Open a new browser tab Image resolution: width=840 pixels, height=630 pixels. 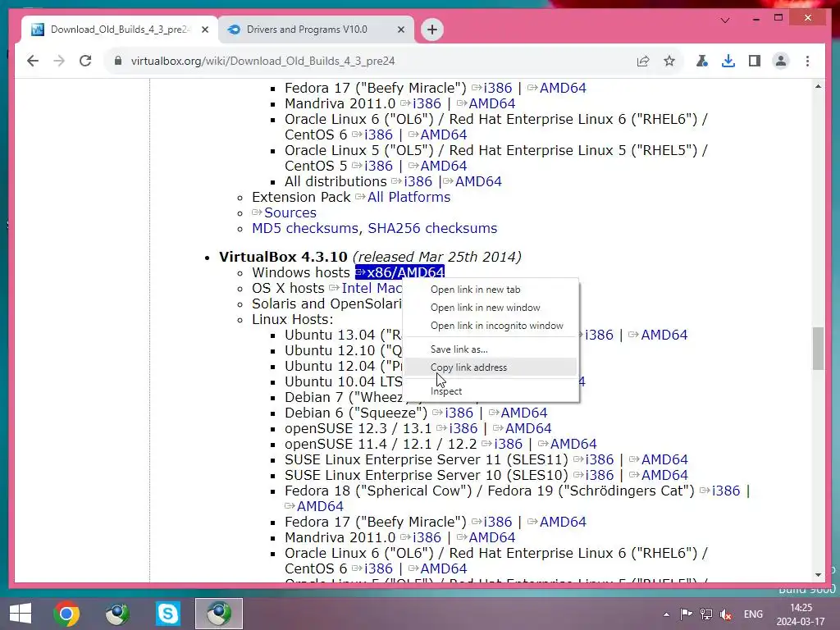[432, 30]
